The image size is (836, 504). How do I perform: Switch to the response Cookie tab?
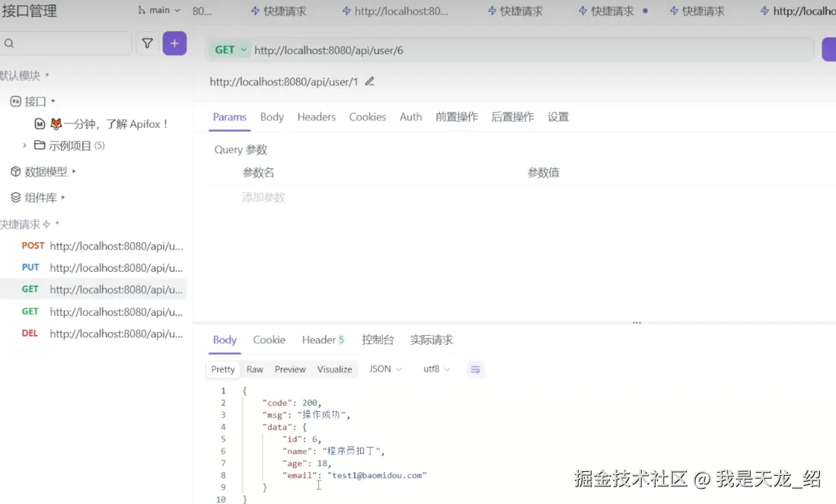pos(269,340)
